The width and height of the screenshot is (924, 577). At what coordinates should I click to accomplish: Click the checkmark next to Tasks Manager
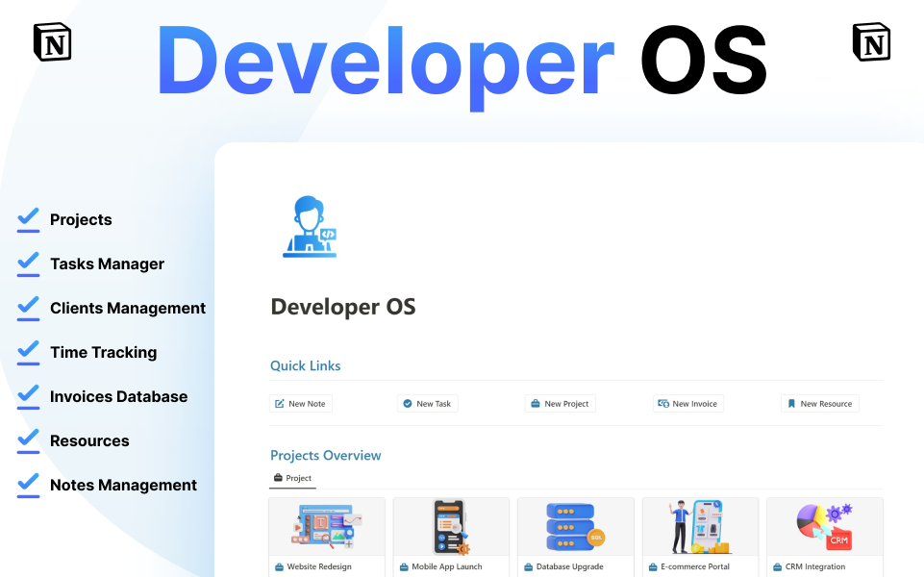[28, 263]
